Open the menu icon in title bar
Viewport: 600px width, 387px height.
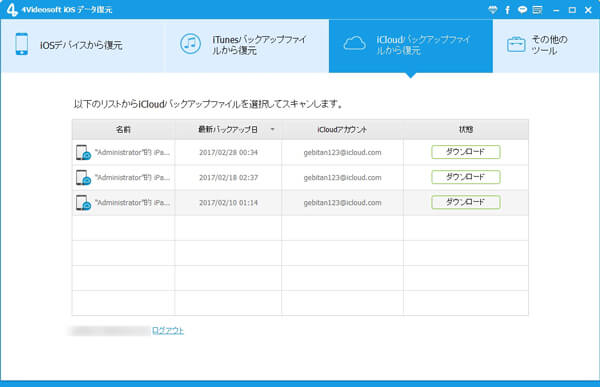537,10
